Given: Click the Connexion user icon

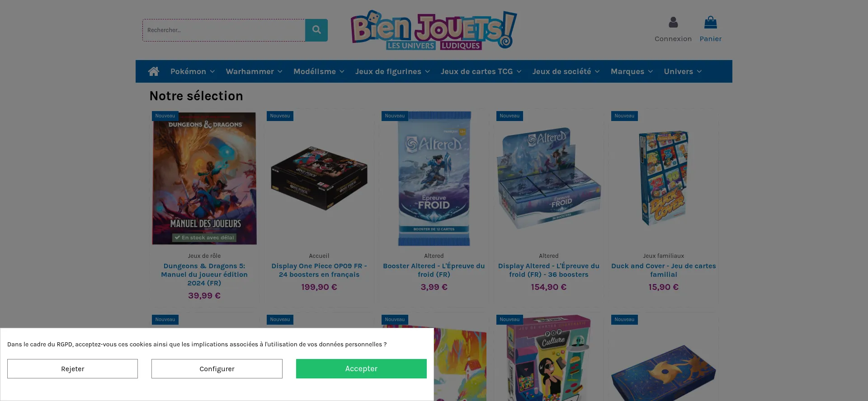Looking at the screenshot, I should coord(673,22).
